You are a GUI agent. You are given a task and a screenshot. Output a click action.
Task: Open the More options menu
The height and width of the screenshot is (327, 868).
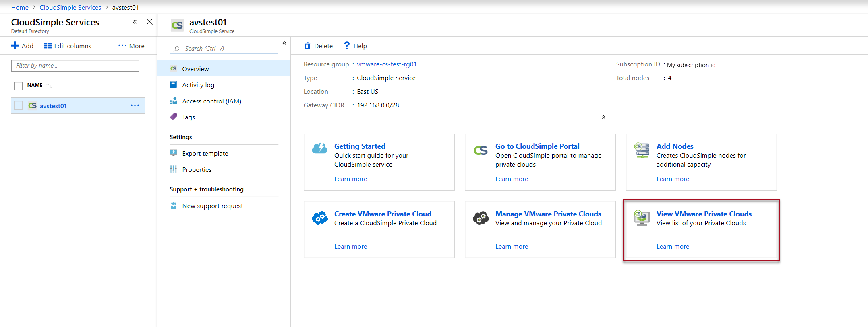[x=131, y=46]
